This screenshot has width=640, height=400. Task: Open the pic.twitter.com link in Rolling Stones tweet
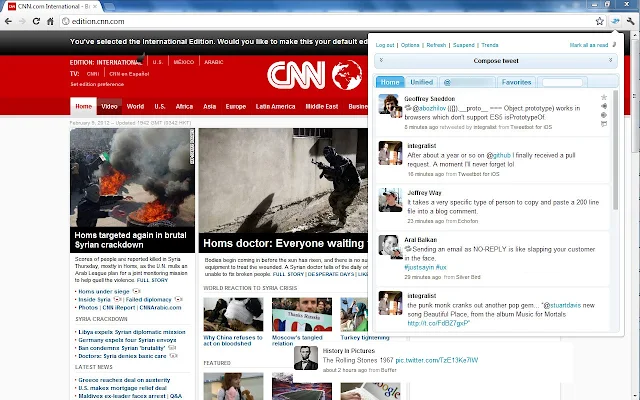point(437,360)
